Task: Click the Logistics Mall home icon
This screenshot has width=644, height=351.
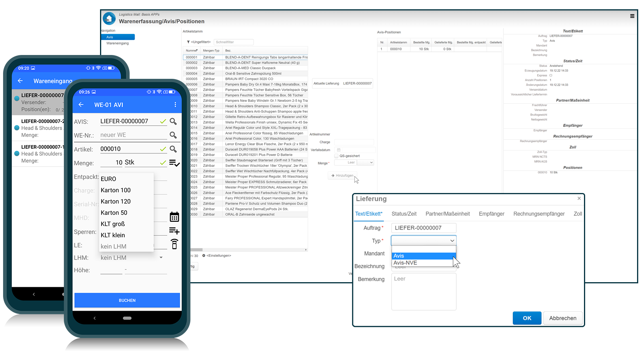Action: click(109, 18)
